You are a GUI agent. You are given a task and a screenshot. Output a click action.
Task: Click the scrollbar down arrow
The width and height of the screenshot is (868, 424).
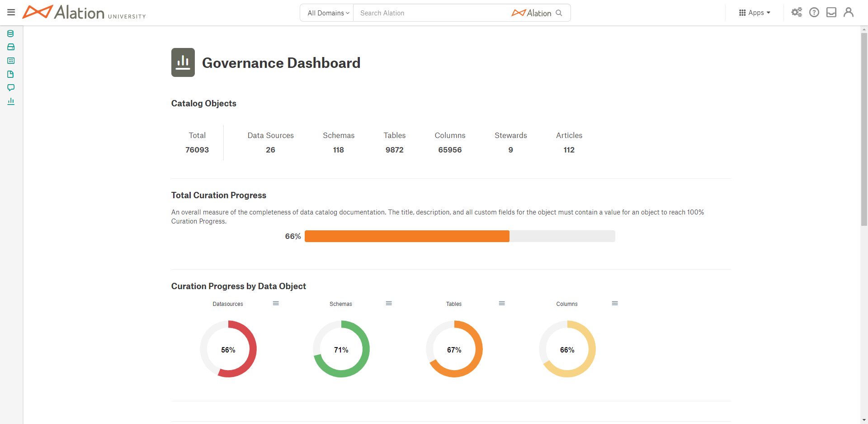(x=864, y=420)
